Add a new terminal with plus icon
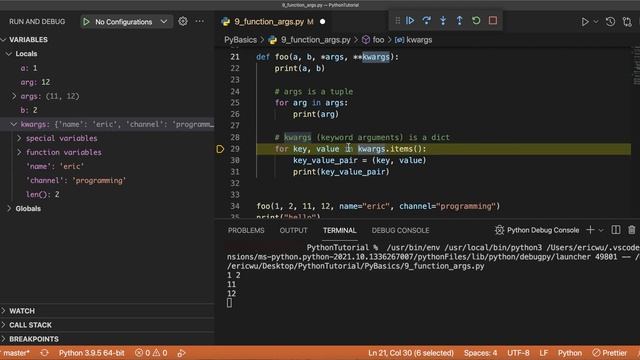 (x=590, y=230)
